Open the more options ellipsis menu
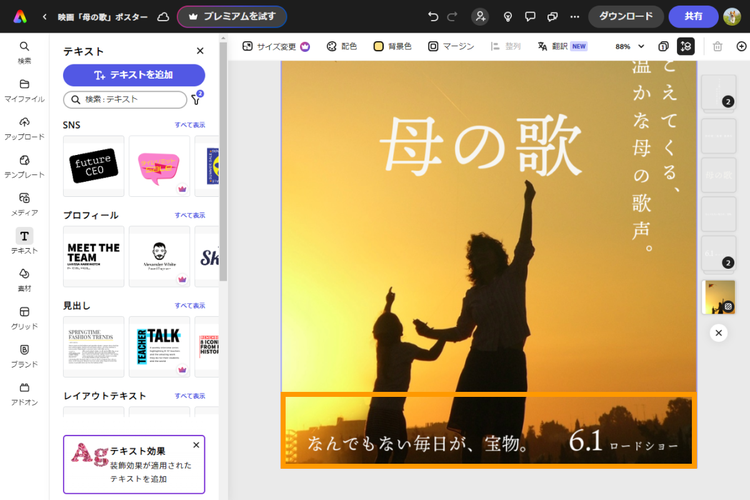750x500 pixels. [x=575, y=17]
